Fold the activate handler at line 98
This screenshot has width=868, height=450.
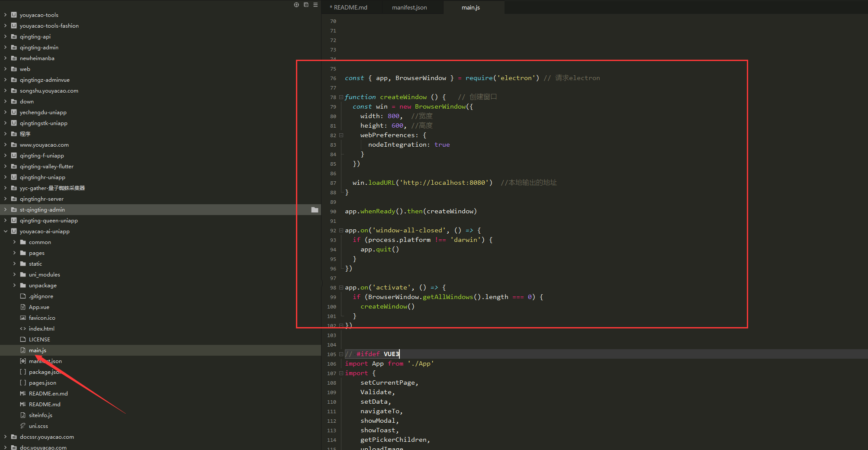click(341, 287)
